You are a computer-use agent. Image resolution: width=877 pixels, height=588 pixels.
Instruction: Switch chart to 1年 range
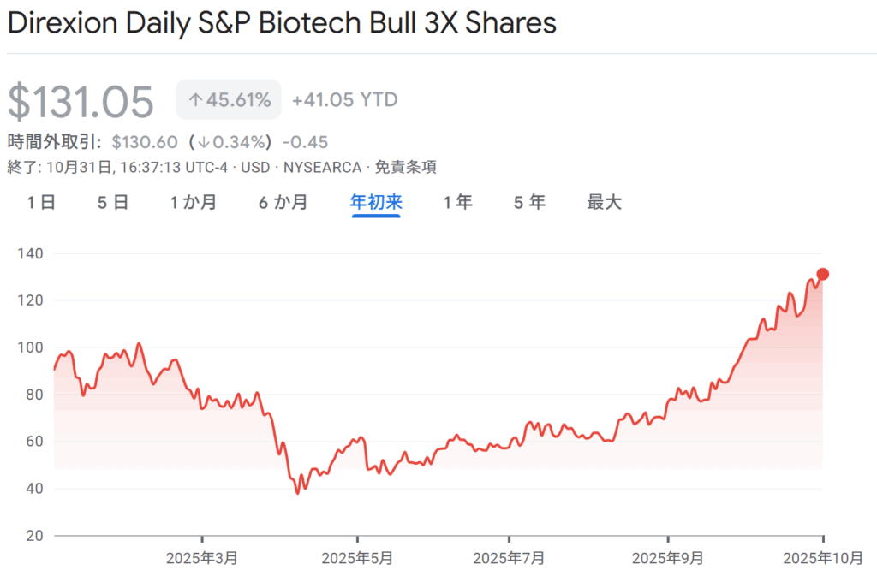click(x=457, y=203)
